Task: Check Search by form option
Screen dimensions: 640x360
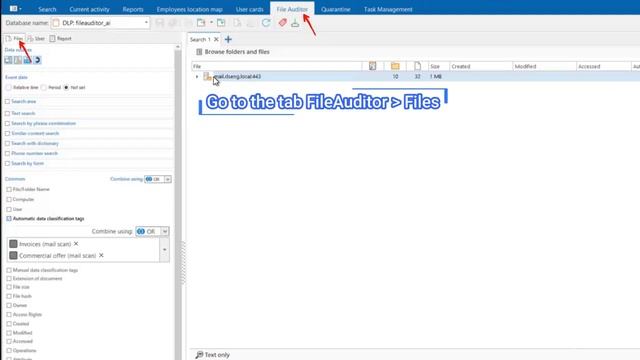Action: pos(7,163)
